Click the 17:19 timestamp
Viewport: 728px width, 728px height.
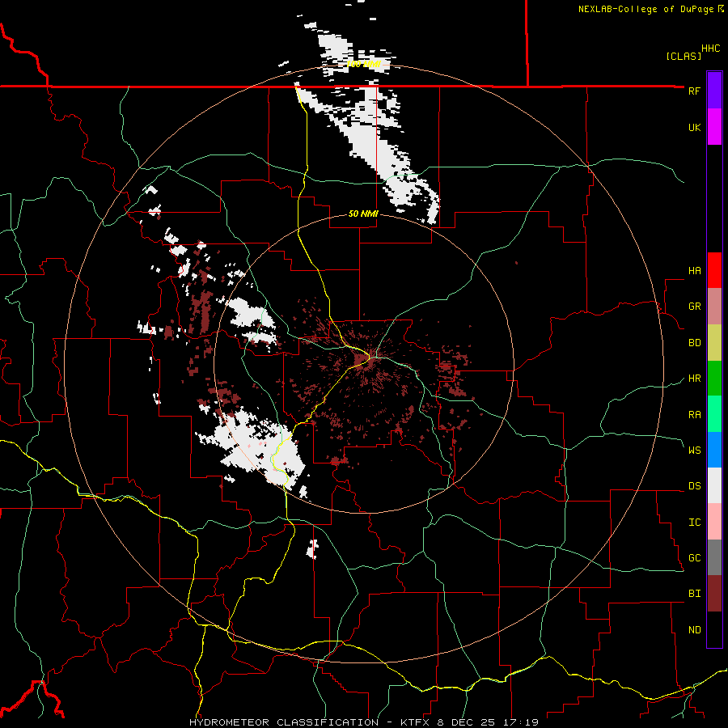pos(520,722)
